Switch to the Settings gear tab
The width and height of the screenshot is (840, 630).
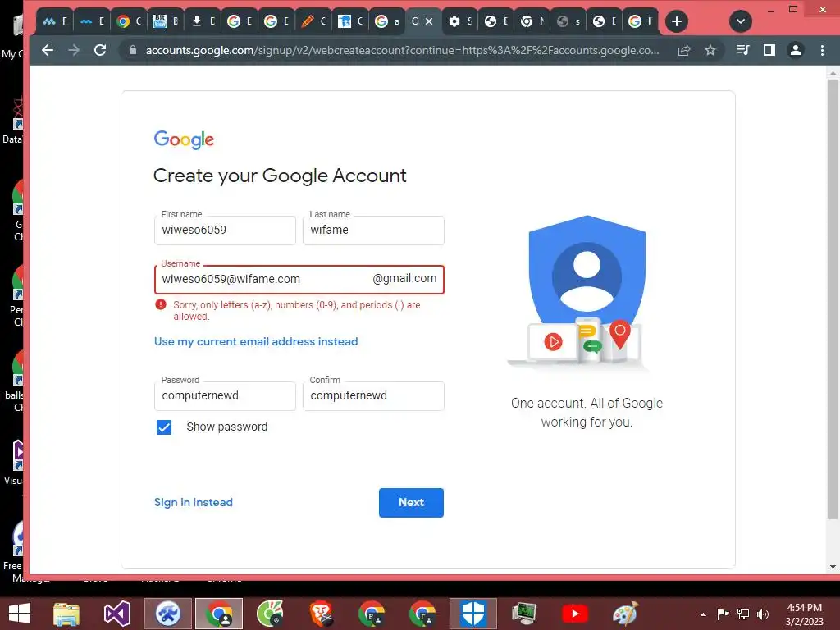coord(461,21)
